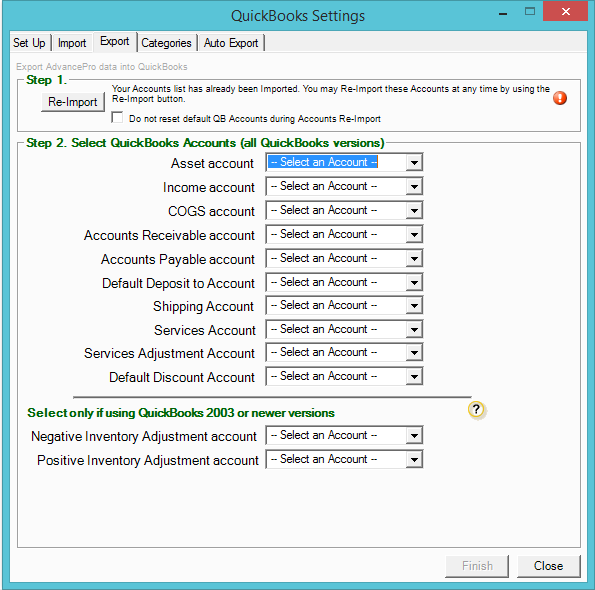Click the 'Asset account' label
This screenshot has width=595, height=590.
coord(212,164)
